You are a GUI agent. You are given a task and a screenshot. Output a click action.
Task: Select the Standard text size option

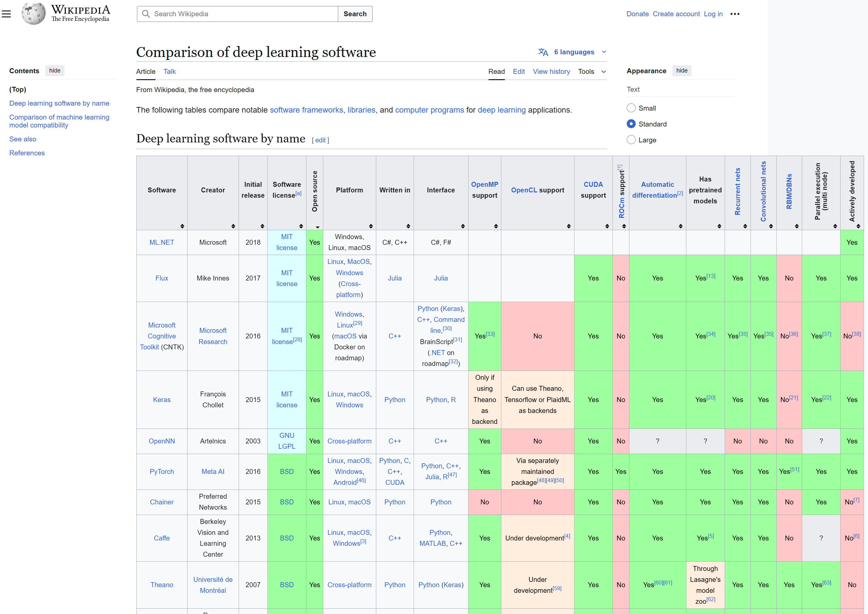(x=631, y=124)
